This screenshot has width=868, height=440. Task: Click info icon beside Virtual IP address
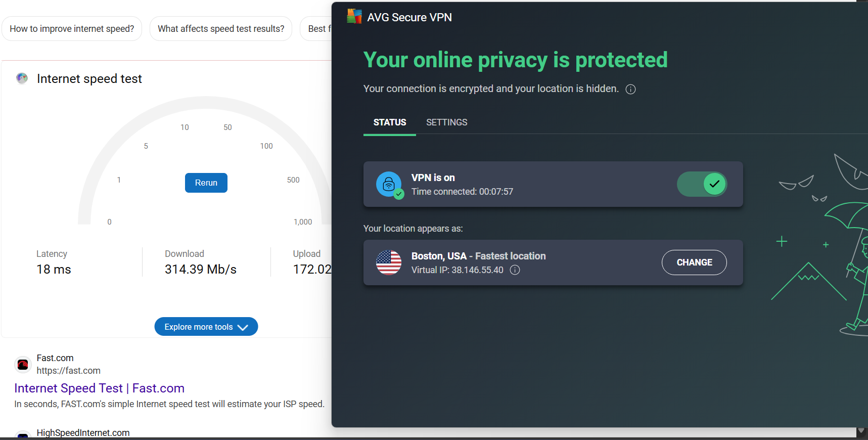[515, 270]
